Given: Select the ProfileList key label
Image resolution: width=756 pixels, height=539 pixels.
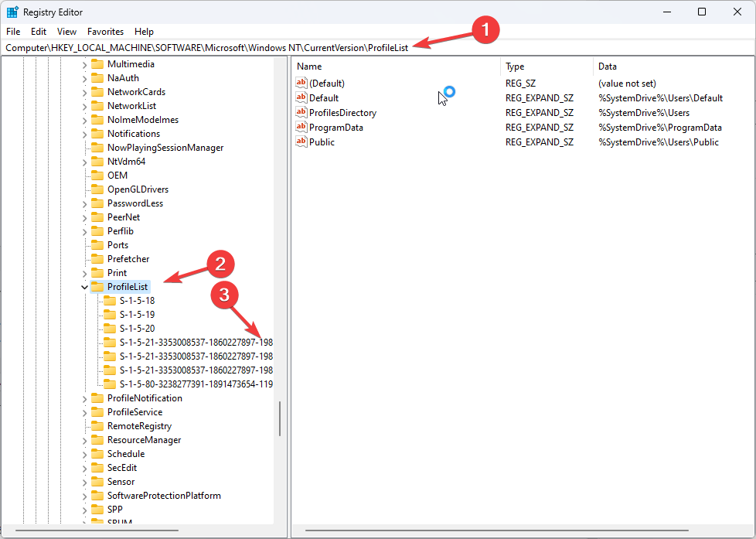Looking at the screenshot, I should (x=128, y=287).
